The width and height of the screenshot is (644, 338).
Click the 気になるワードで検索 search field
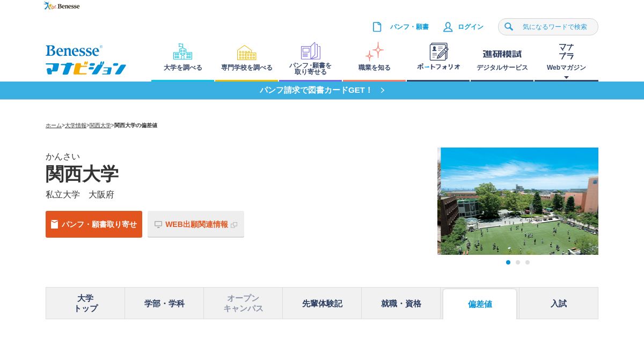(x=548, y=27)
